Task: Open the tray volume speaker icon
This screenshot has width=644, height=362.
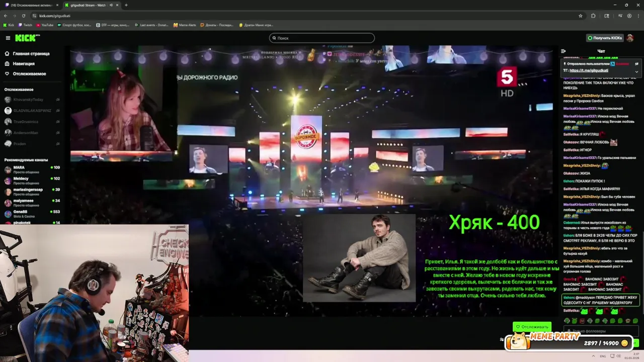Action: [619, 356]
